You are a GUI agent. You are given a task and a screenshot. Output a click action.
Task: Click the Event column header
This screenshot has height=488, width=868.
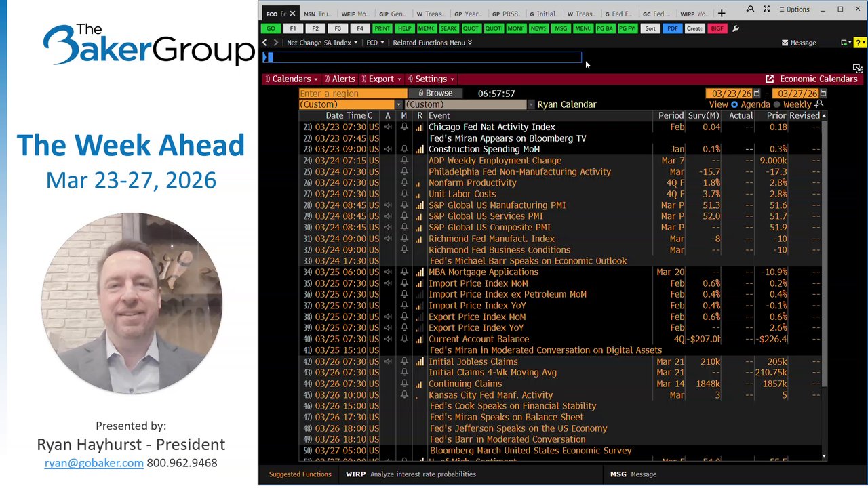439,116
